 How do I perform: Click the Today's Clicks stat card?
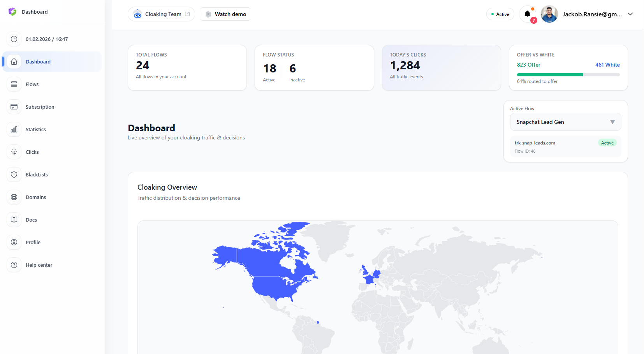(x=441, y=68)
